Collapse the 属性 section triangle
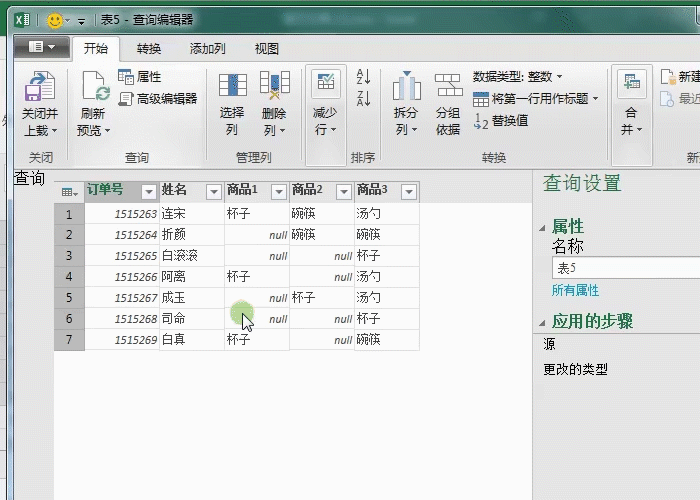 (x=543, y=228)
